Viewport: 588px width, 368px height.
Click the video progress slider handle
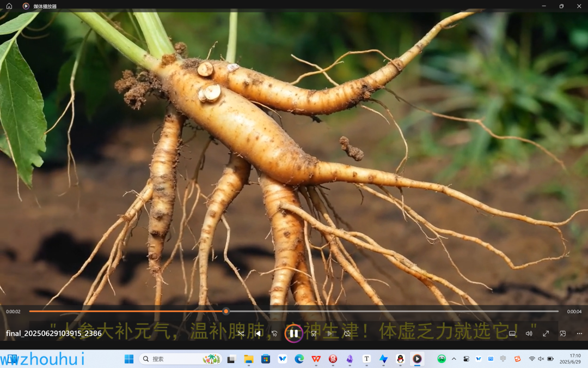pyautogui.click(x=226, y=311)
